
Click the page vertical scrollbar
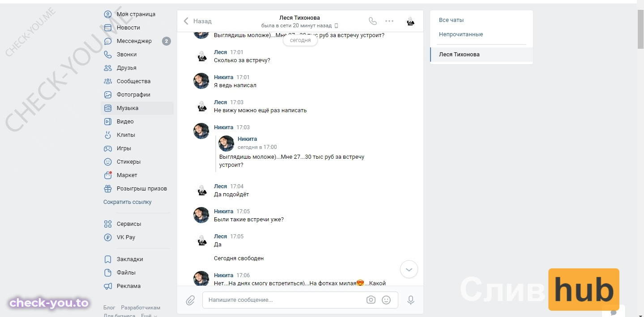640,29
